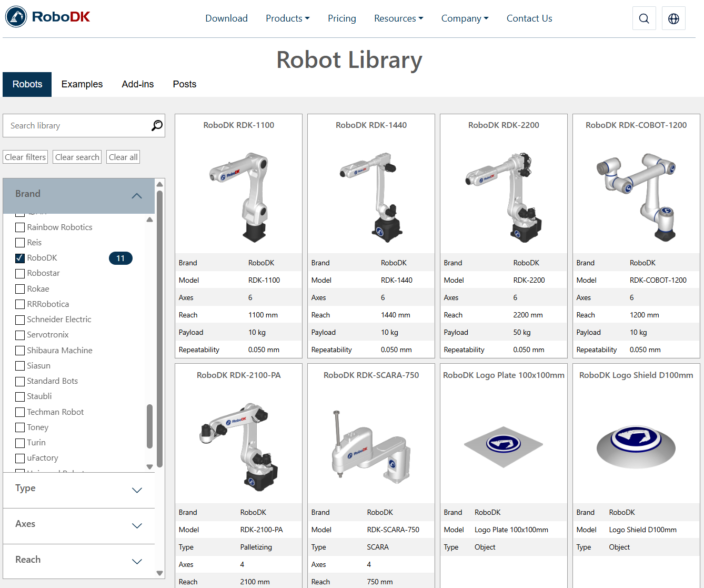Screen dimensions: 704x588
Task: Click the filter panel scrollbar thumb
Action: (159, 328)
